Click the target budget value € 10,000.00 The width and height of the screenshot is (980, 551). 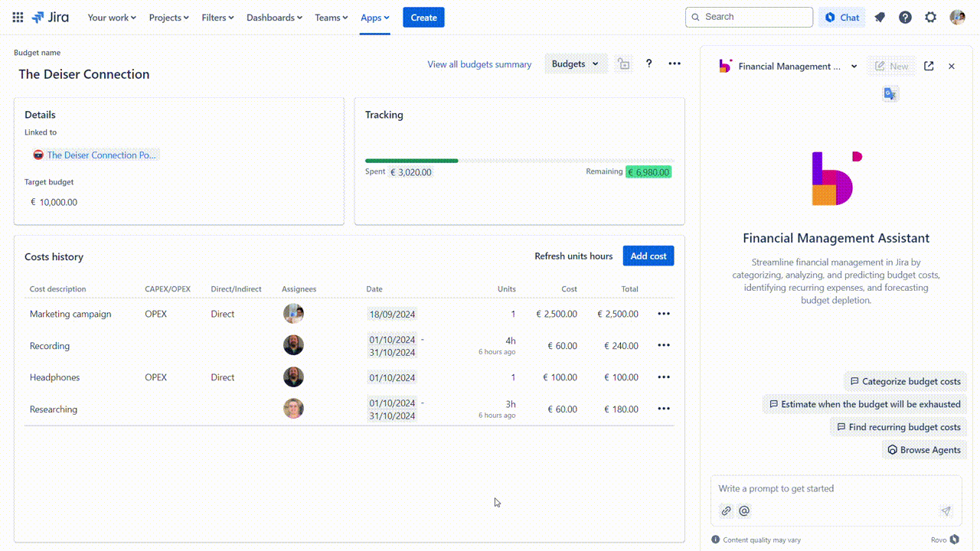click(x=54, y=202)
